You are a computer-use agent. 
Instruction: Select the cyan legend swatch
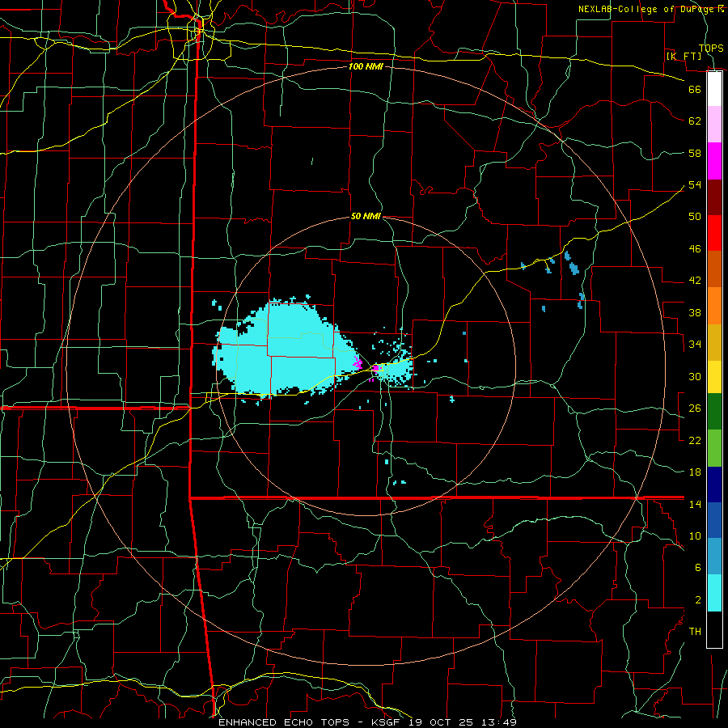(x=714, y=593)
